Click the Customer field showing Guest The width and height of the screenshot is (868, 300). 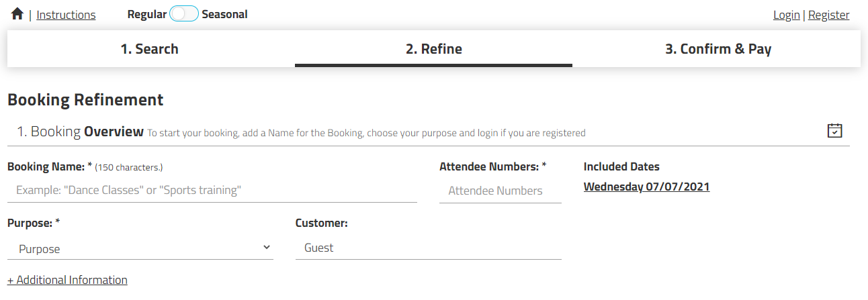tap(428, 248)
